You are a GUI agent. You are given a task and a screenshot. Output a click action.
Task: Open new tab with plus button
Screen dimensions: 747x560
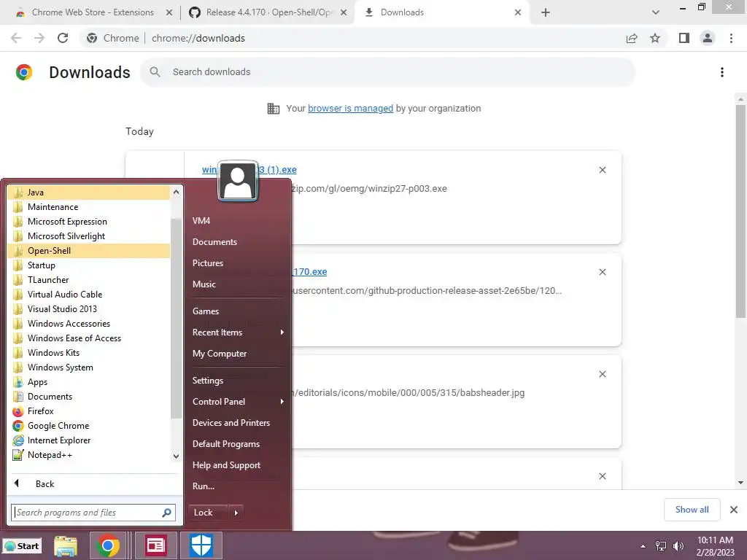click(546, 12)
